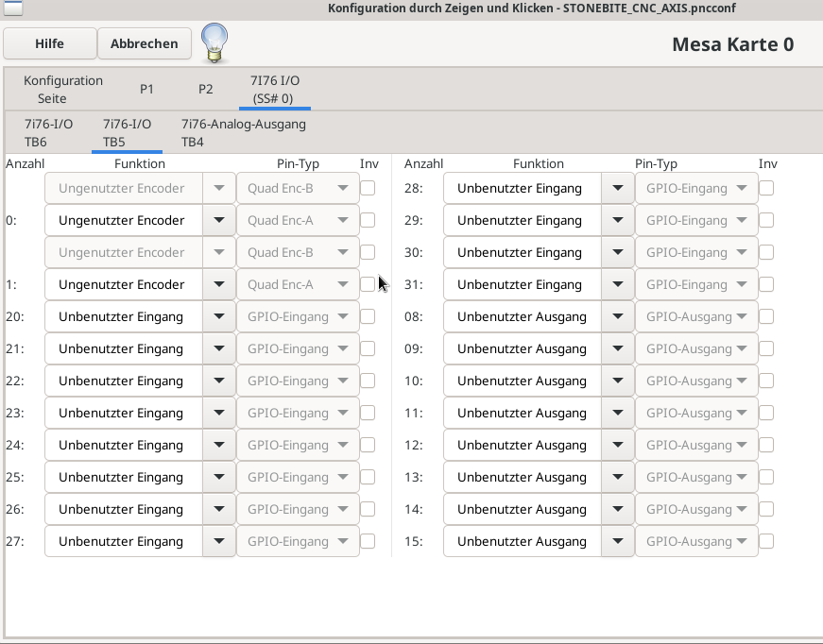Toggle Inv checkbox for input 31
The image size is (823, 644).
click(x=767, y=284)
